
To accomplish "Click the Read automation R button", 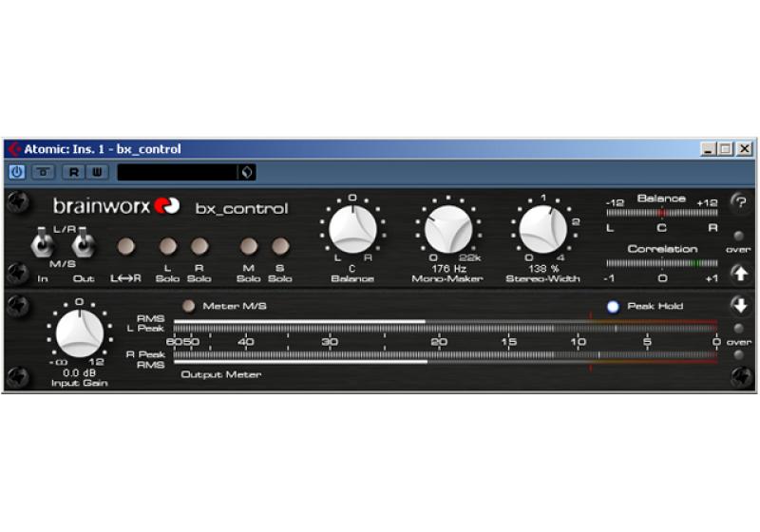I will point(74,172).
